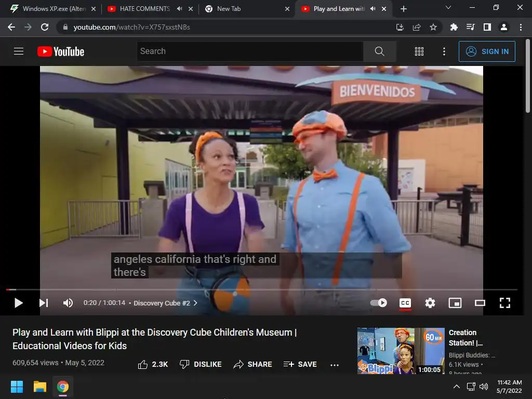Play the video

[18, 303]
